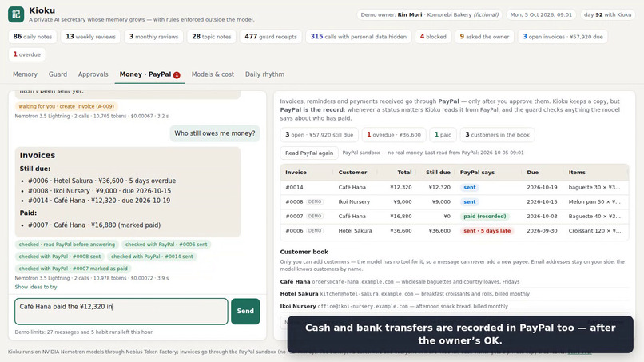Click the red badge on the PayPal tab

177,75
